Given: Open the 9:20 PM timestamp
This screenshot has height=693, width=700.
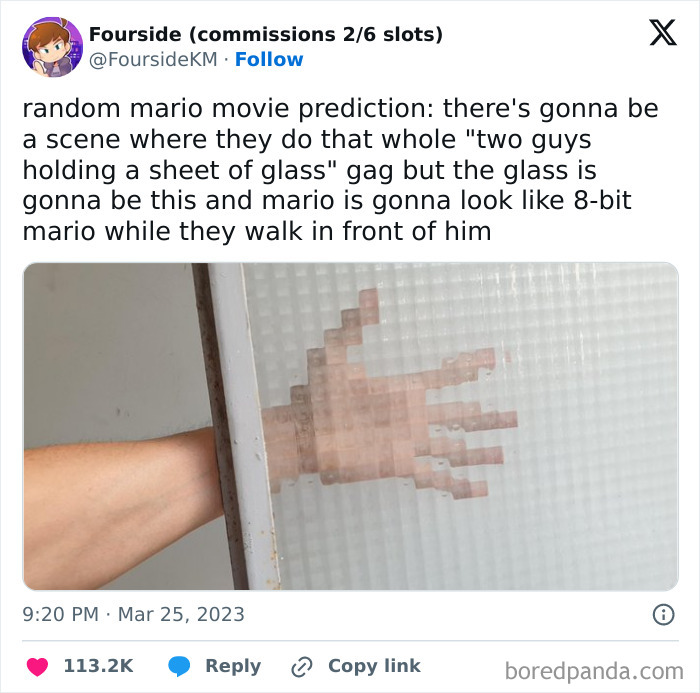Looking at the screenshot, I should point(60,614).
